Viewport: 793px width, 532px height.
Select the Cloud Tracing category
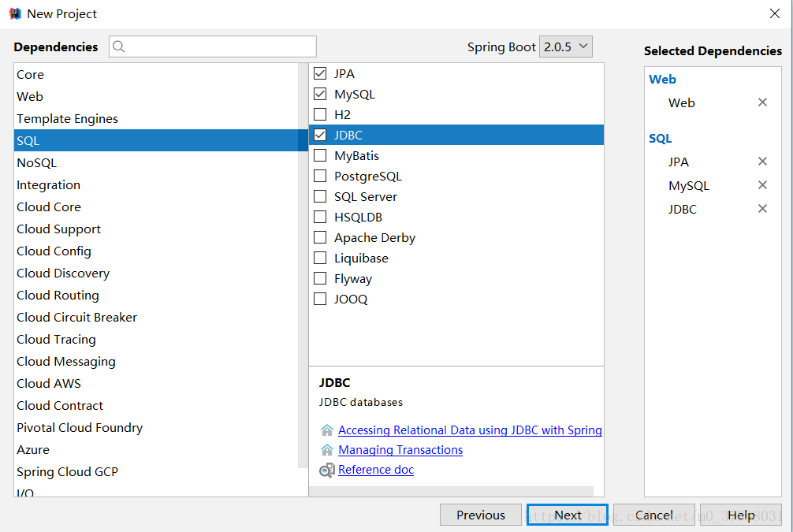(156, 340)
